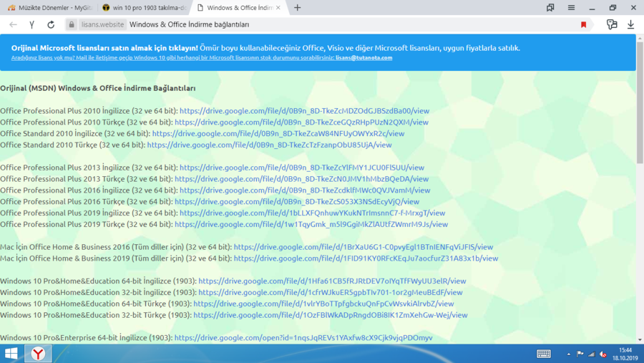Viewport: 644px width, 363px height.
Task: Click the lisans@tutanota.com email link
Action: 364,57
